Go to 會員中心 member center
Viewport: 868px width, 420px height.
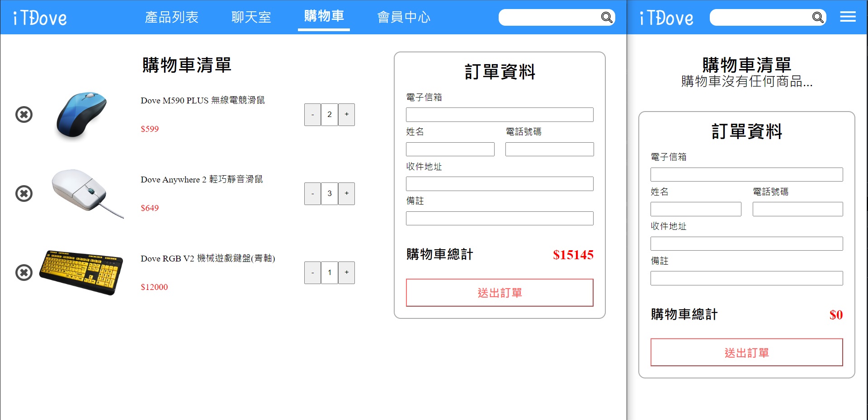404,17
